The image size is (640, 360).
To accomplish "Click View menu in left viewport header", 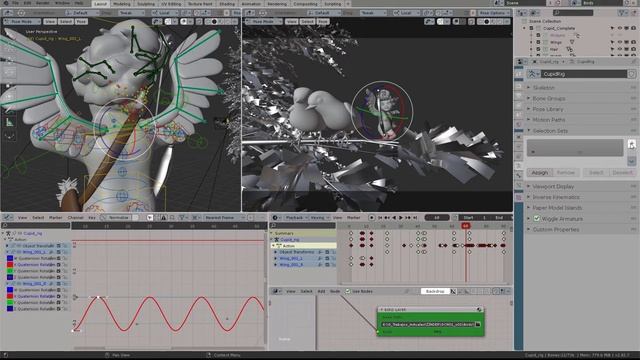I will (50, 21).
